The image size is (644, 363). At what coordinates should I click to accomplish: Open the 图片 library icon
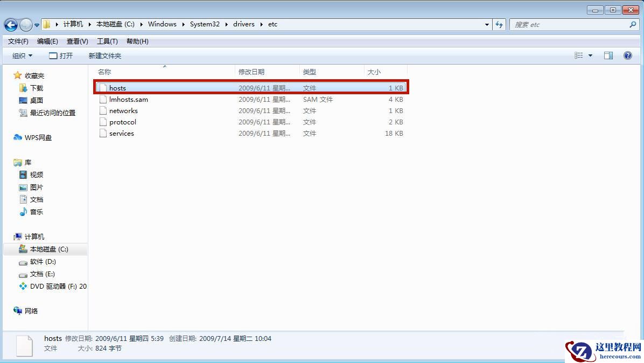(x=23, y=187)
